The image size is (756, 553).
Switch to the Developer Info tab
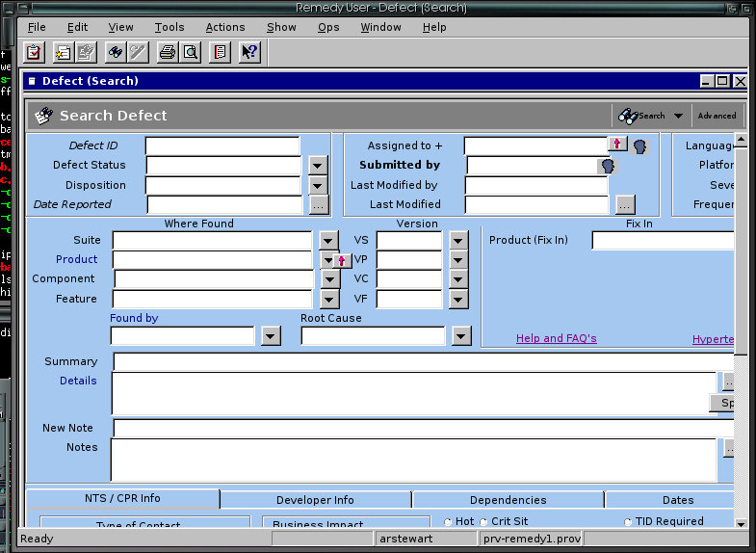click(315, 500)
